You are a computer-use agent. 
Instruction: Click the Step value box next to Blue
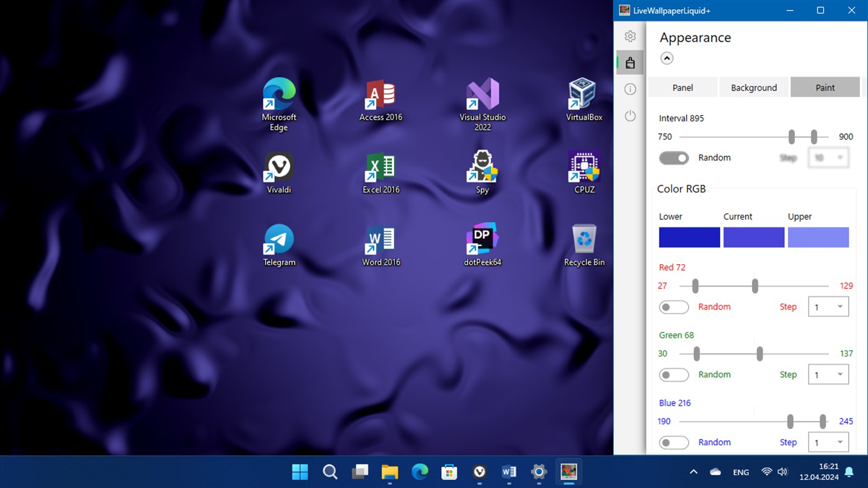coord(828,442)
